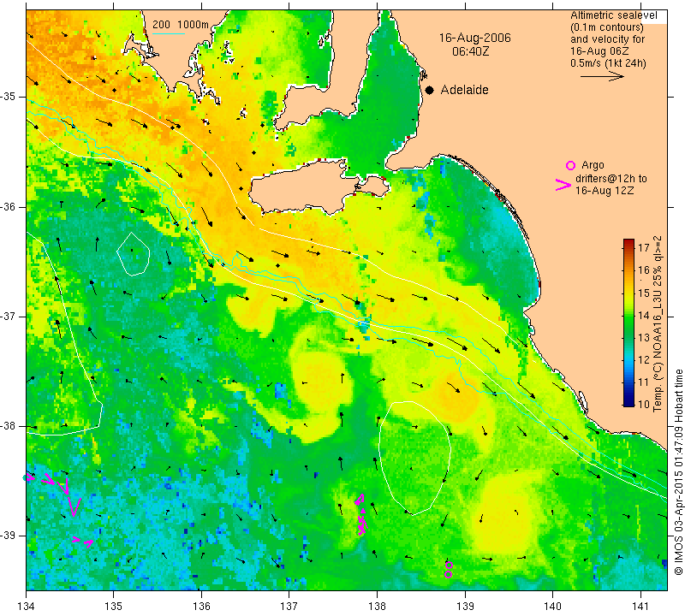Click the '16-Aug 12Z' legend text
The height and width of the screenshot is (616, 685).
coord(605,190)
